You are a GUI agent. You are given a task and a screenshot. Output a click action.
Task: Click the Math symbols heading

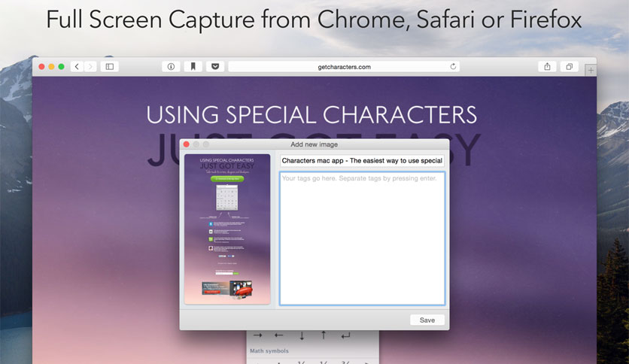coord(269,350)
